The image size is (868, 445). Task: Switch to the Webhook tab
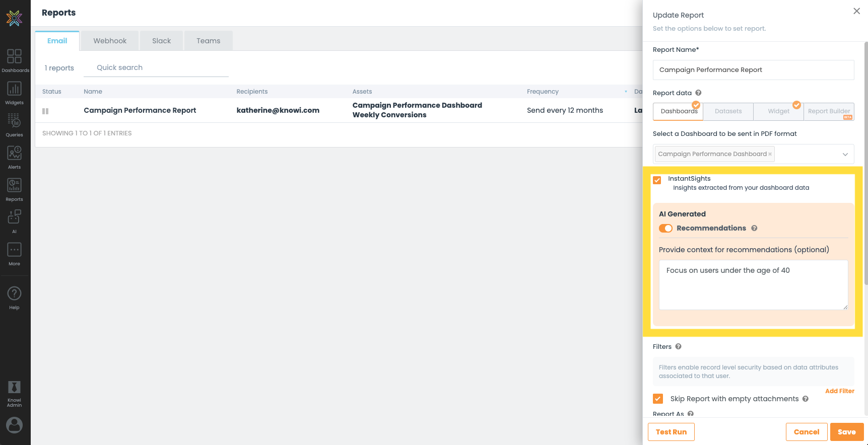[x=110, y=41]
